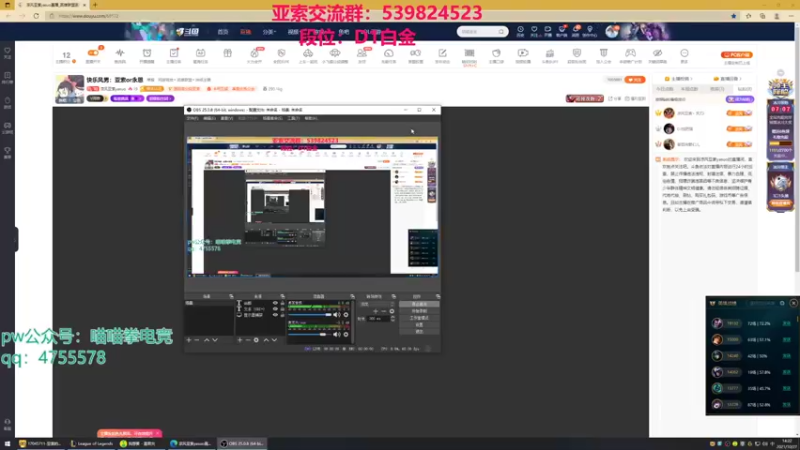This screenshot has width=800, height=450.
Task: Click the orange PC客户端 button
Action: coord(737,55)
